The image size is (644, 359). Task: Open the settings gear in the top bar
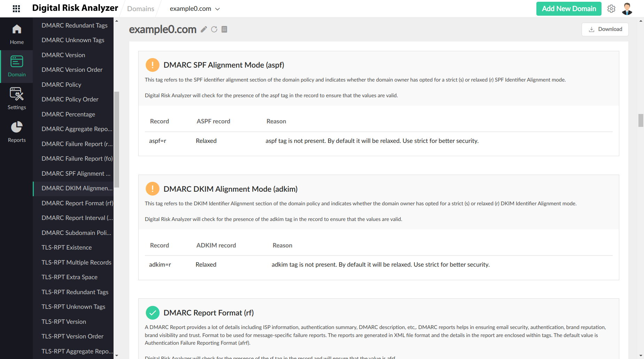coord(611,8)
